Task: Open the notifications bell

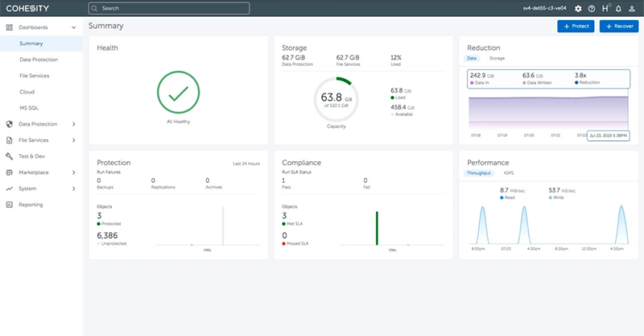Action: click(618, 8)
